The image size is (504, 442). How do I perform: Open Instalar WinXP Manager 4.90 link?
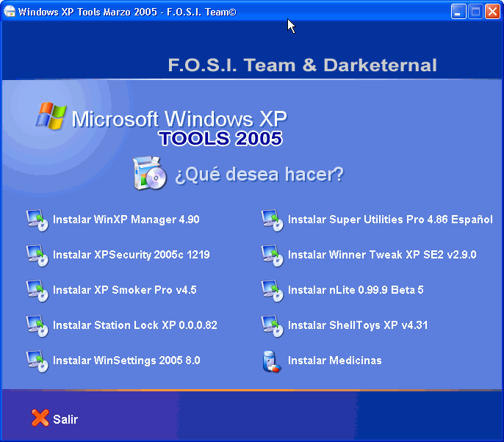click(126, 220)
